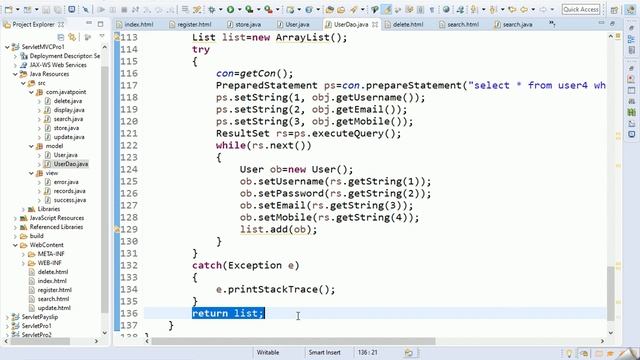Select delete.java in Project Explorer
This screenshot has height=360, width=640.
tap(68, 101)
